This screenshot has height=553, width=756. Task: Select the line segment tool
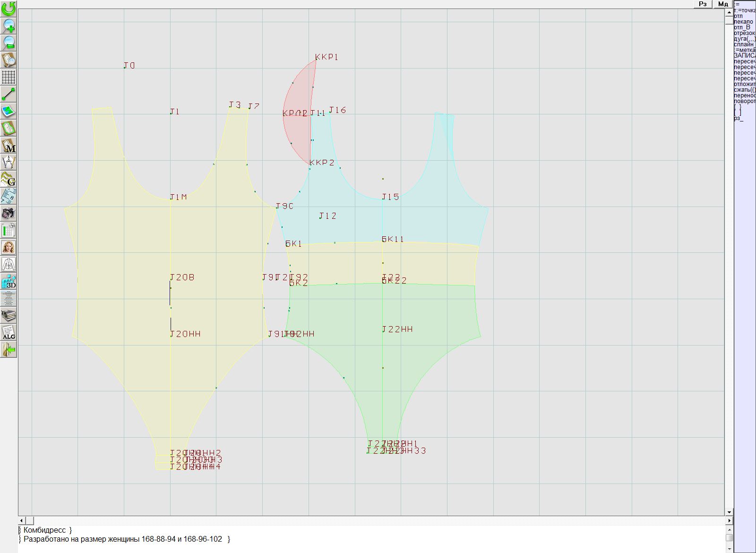(x=9, y=94)
